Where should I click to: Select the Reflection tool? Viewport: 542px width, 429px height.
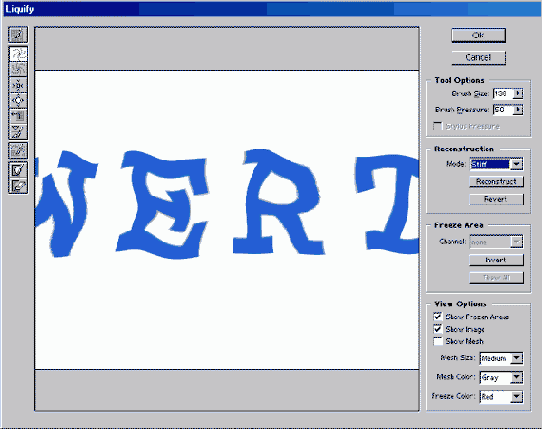[18, 131]
